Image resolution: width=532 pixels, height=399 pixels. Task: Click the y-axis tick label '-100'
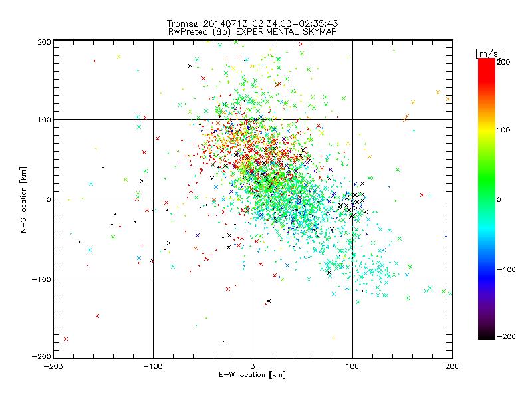click(x=41, y=279)
